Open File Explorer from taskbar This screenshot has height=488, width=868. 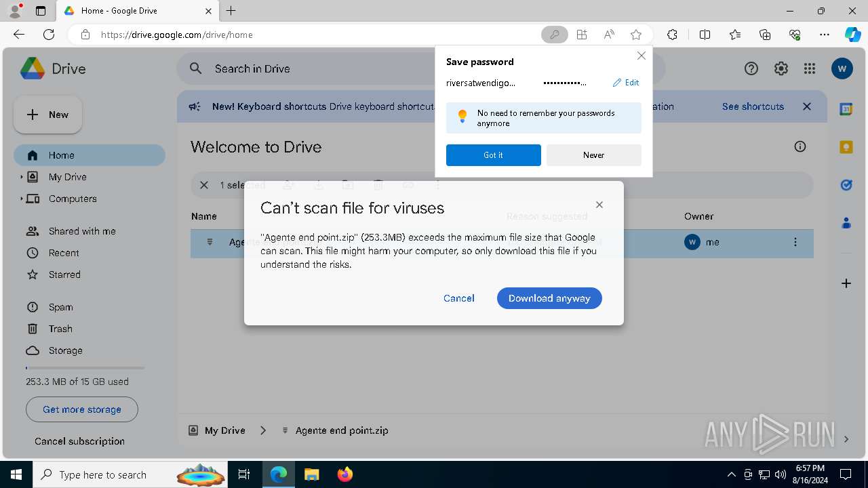[312, 474]
